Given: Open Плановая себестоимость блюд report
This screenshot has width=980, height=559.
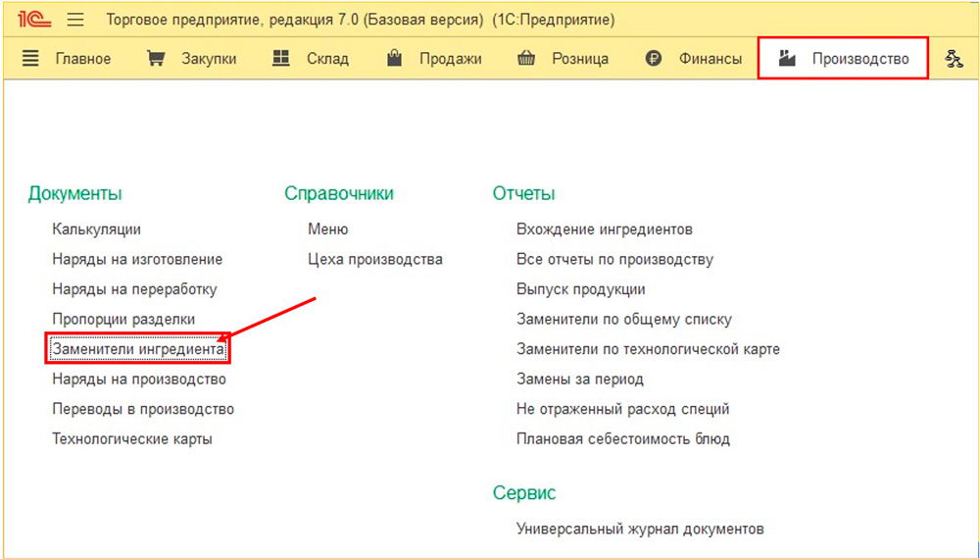Looking at the screenshot, I should [x=622, y=439].
